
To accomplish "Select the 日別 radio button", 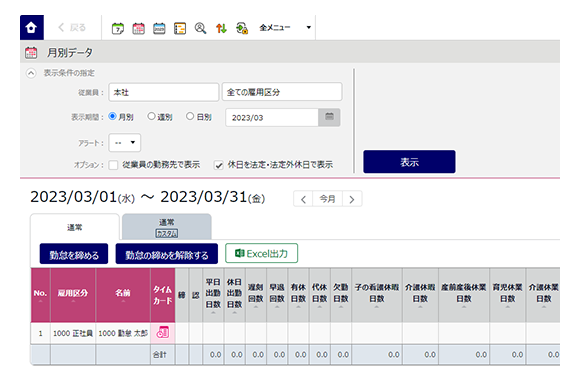I will pyautogui.click(x=190, y=117).
